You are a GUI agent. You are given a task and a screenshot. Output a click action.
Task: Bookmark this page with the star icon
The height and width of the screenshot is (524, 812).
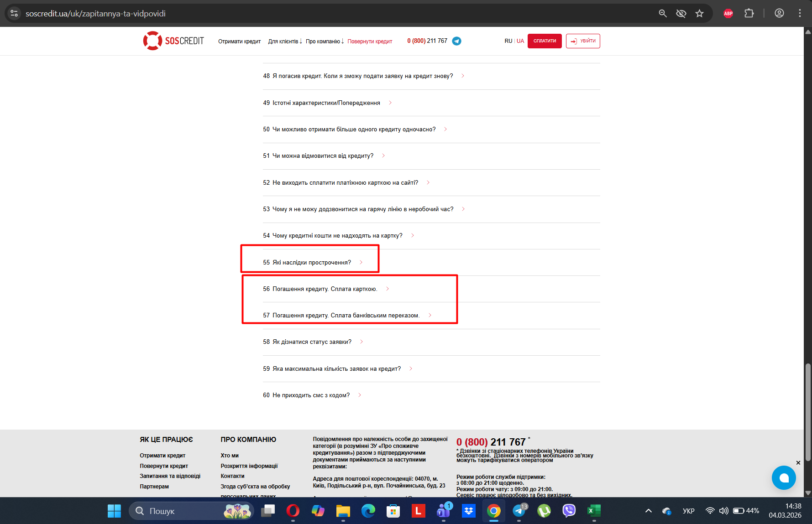pos(699,14)
